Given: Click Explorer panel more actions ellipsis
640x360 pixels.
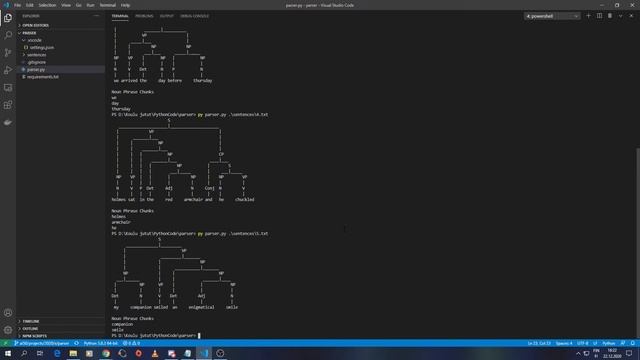Looking at the screenshot, I should 96,16.
